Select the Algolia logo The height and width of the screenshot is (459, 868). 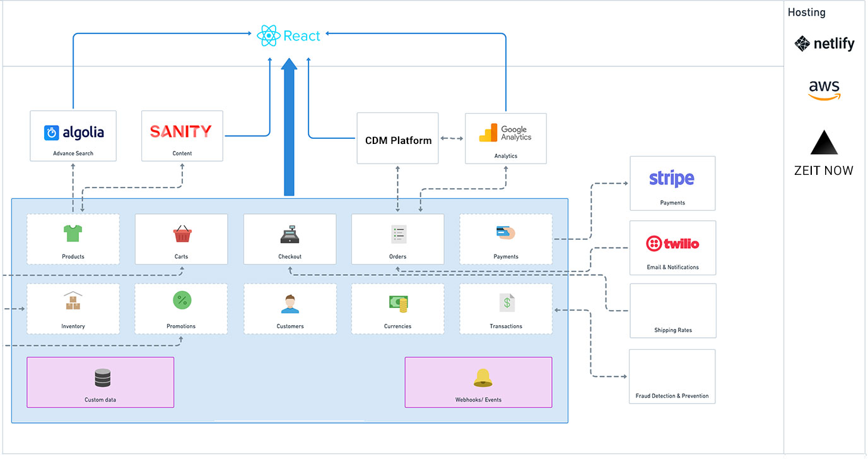pyautogui.click(x=74, y=133)
